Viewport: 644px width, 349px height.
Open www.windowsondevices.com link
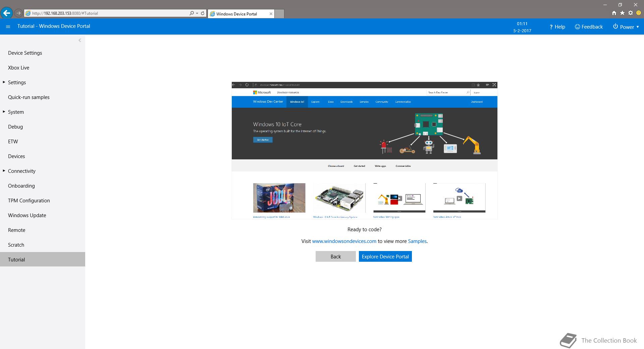coord(344,241)
